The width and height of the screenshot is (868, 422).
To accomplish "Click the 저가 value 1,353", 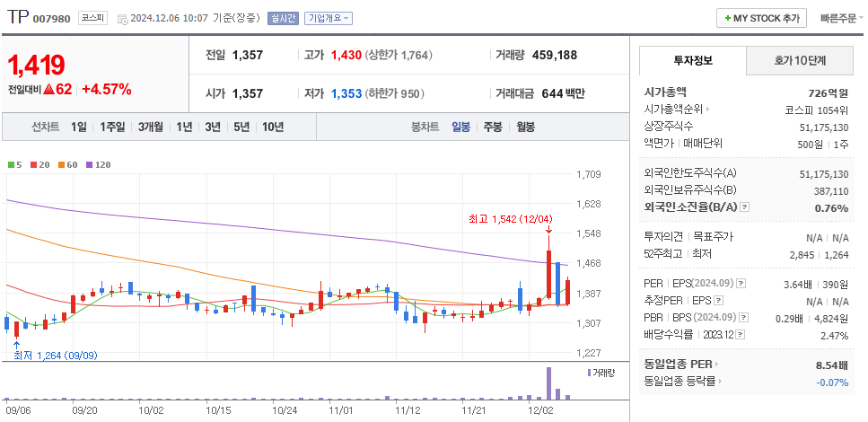I will [x=346, y=93].
